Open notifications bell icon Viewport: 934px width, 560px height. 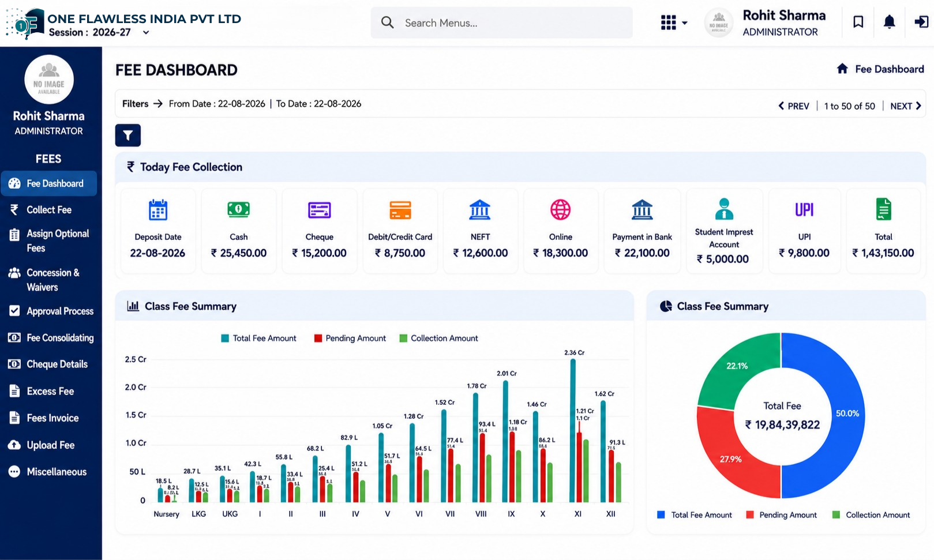[x=890, y=22]
